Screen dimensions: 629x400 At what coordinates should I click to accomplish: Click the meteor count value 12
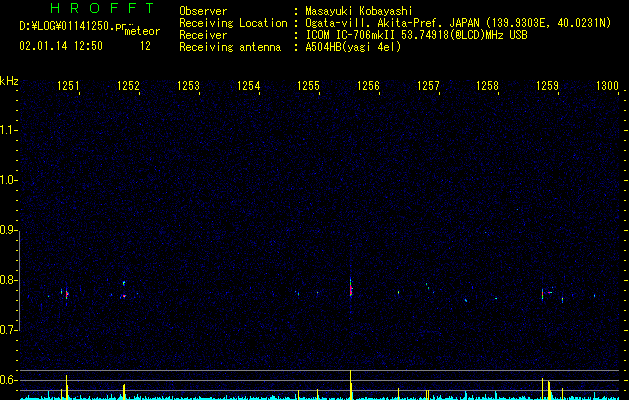[145, 46]
